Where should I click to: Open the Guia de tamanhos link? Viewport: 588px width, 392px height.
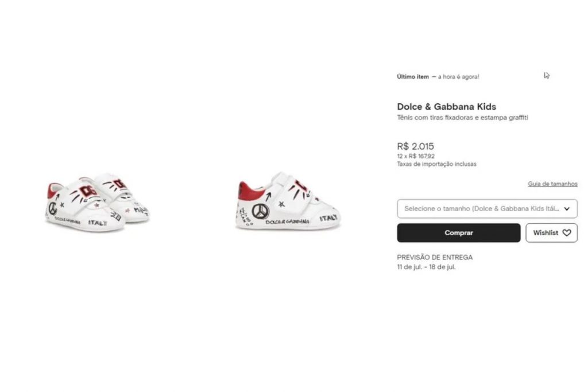coord(552,184)
